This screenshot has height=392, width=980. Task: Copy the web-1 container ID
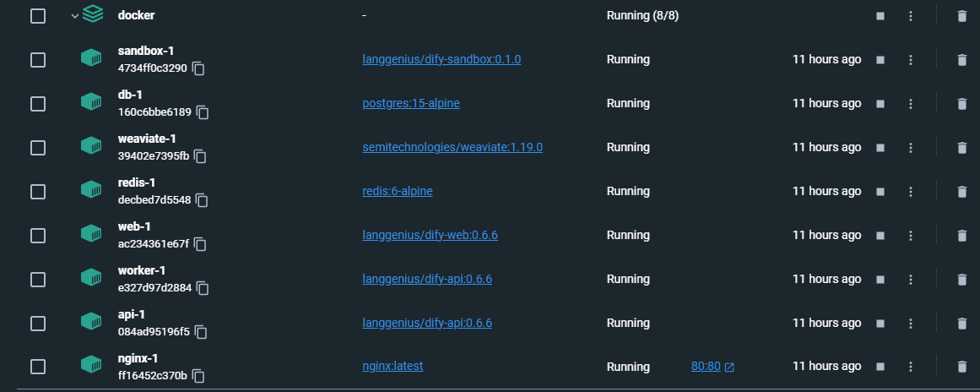click(x=200, y=244)
